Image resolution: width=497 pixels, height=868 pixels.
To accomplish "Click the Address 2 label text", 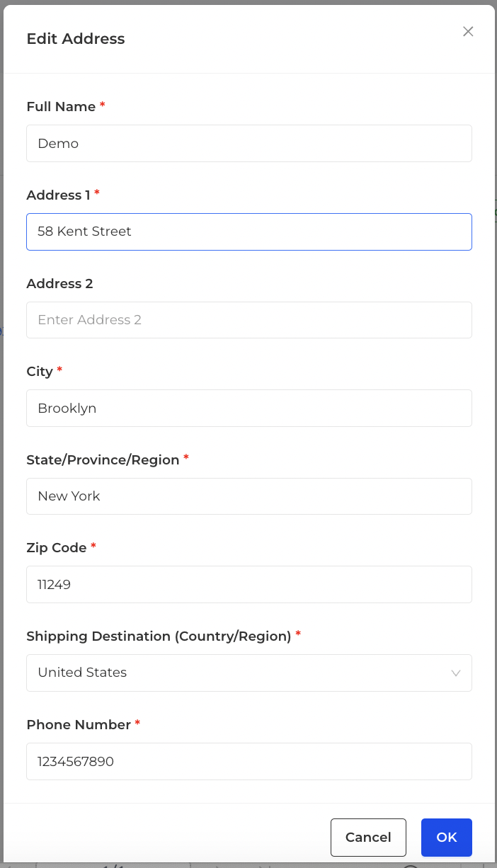I will pos(59,283).
